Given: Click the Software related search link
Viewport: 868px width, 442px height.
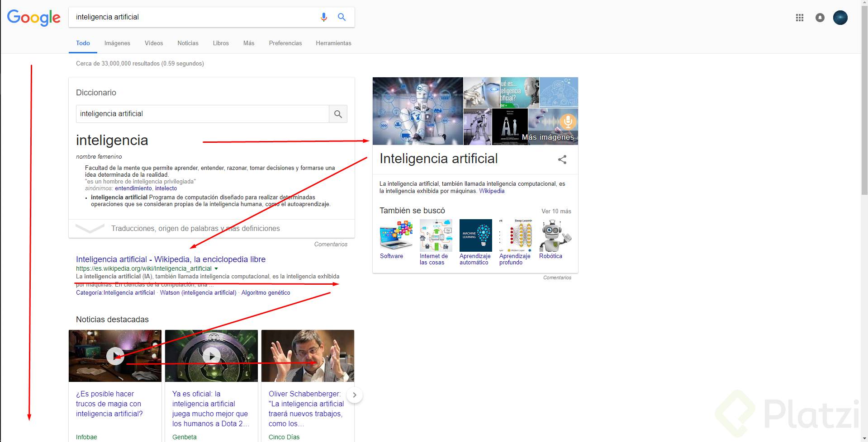Looking at the screenshot, I should (x=391, y=256).
